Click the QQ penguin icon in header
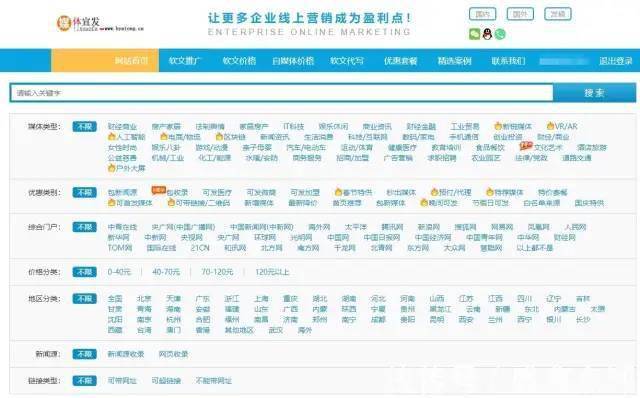The height and width of the screenshot is (398, 640). [487, 34]
